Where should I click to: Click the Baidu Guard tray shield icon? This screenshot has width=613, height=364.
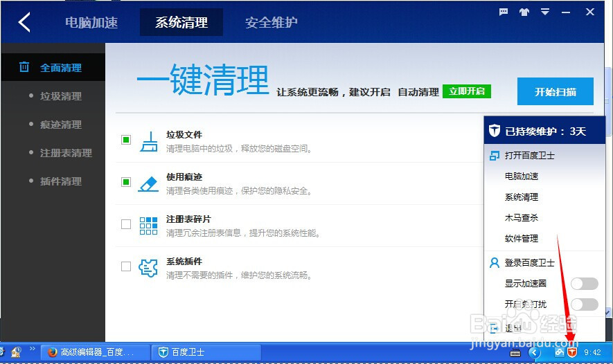[572, 352]
